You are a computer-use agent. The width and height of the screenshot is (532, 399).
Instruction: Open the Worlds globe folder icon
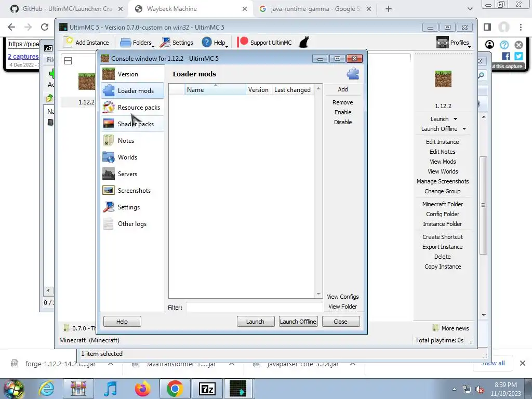coord(109,157)
